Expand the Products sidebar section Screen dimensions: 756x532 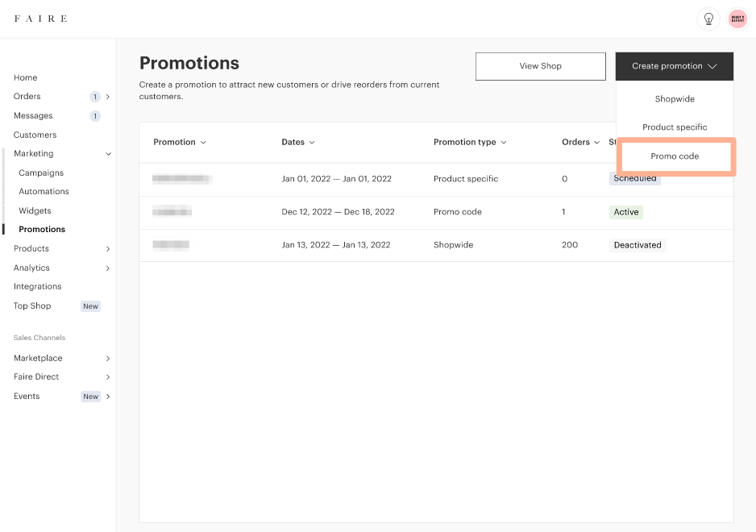[x=108, y=249]
